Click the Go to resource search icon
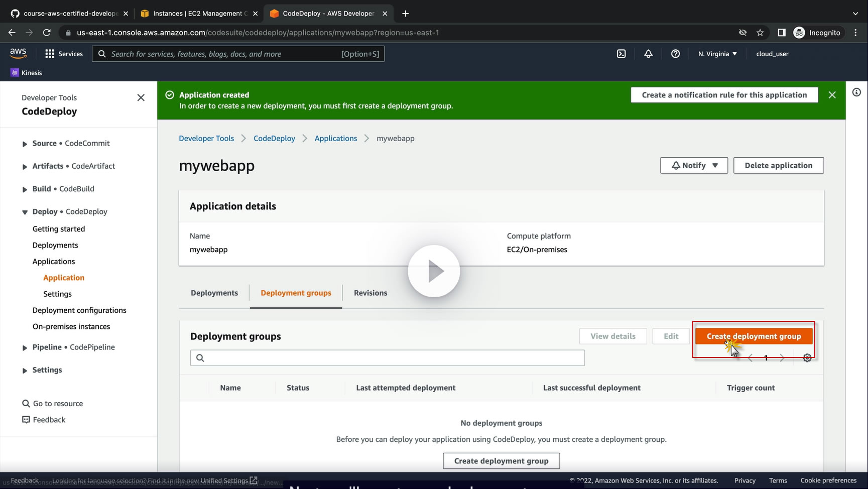 pos(26,404)
